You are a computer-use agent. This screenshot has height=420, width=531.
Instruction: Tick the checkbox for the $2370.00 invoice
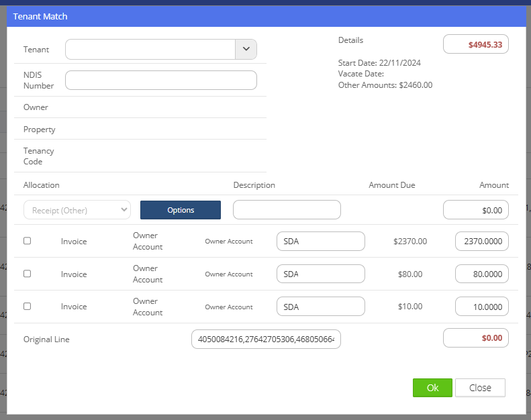tap(27, 241)
